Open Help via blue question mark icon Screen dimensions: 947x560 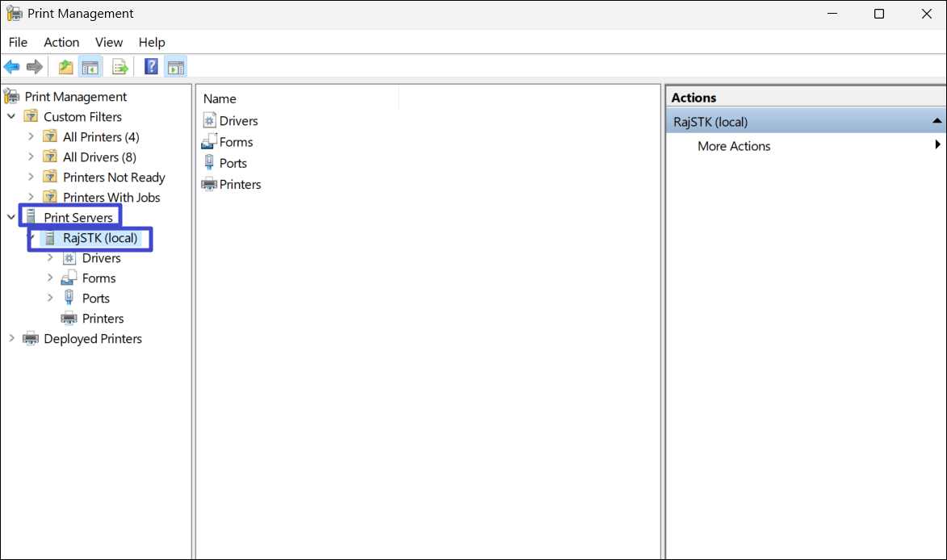[x=151, y=67]
